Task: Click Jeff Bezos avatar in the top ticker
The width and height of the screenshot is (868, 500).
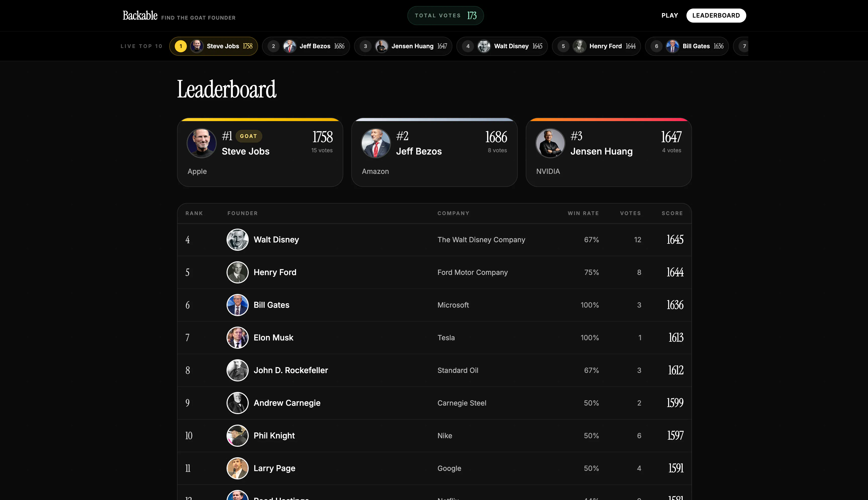Action: tap(290, 46)
